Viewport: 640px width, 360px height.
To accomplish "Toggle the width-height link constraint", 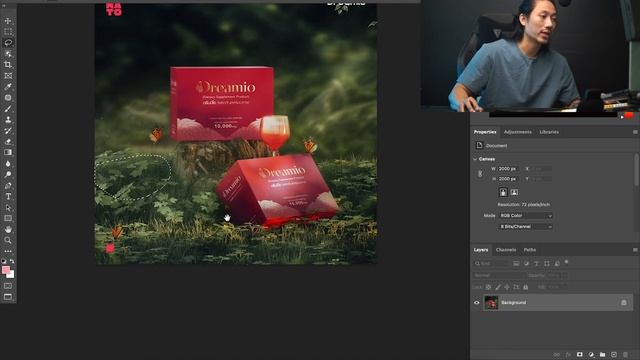I will [480, 174].
